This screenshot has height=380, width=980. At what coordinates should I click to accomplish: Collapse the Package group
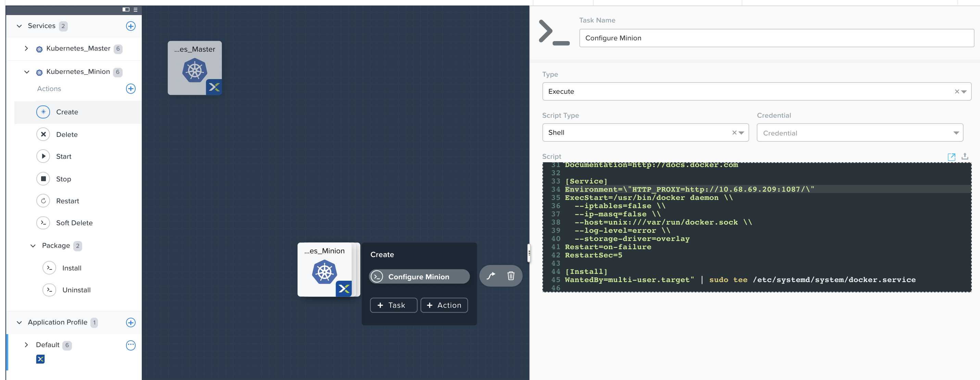33,246
